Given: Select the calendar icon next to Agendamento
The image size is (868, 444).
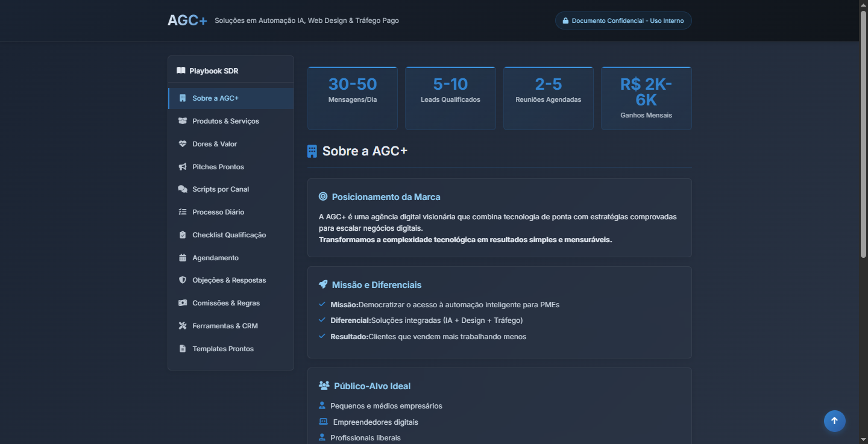Looking at the screenshot, I should [x=183, y=257].
